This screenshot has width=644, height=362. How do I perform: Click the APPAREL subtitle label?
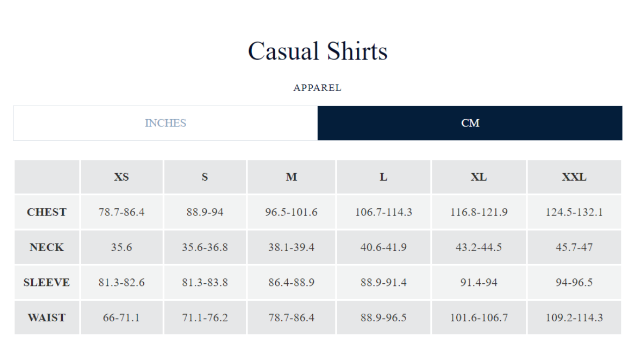coord(318,88)
